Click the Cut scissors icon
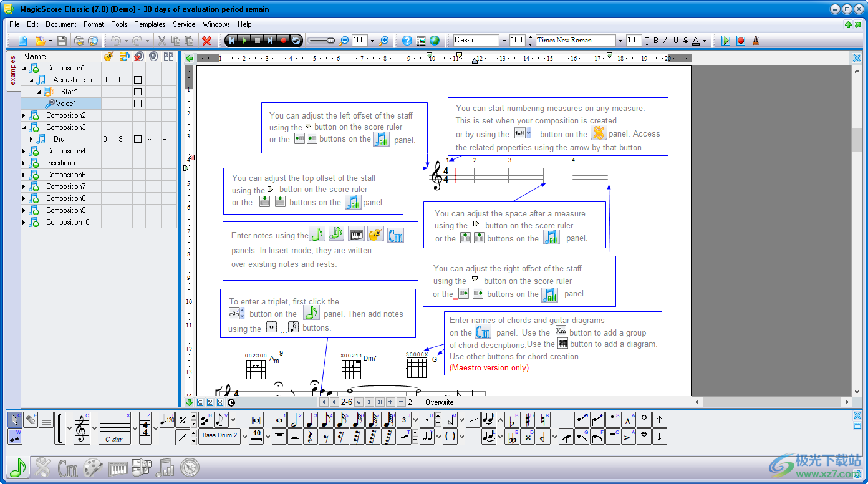868x484 pixels. 162,41
